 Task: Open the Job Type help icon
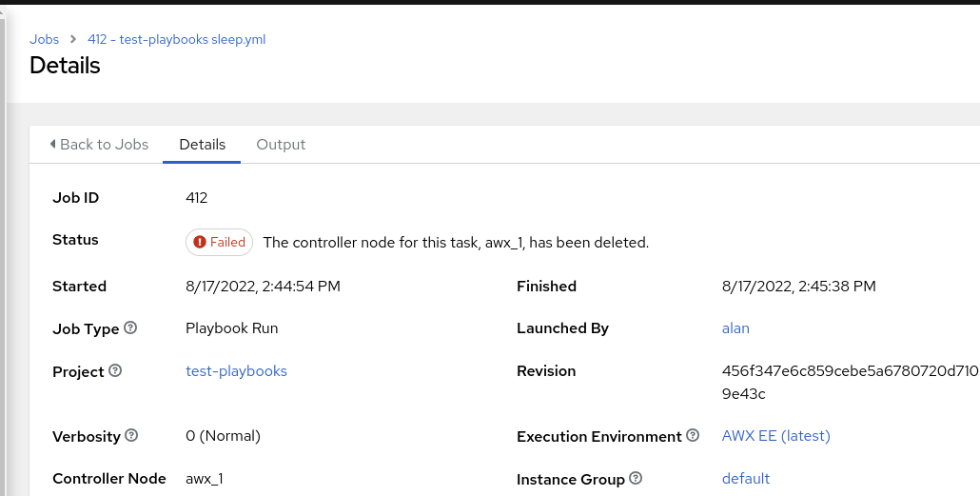click(x=130, y=327)
